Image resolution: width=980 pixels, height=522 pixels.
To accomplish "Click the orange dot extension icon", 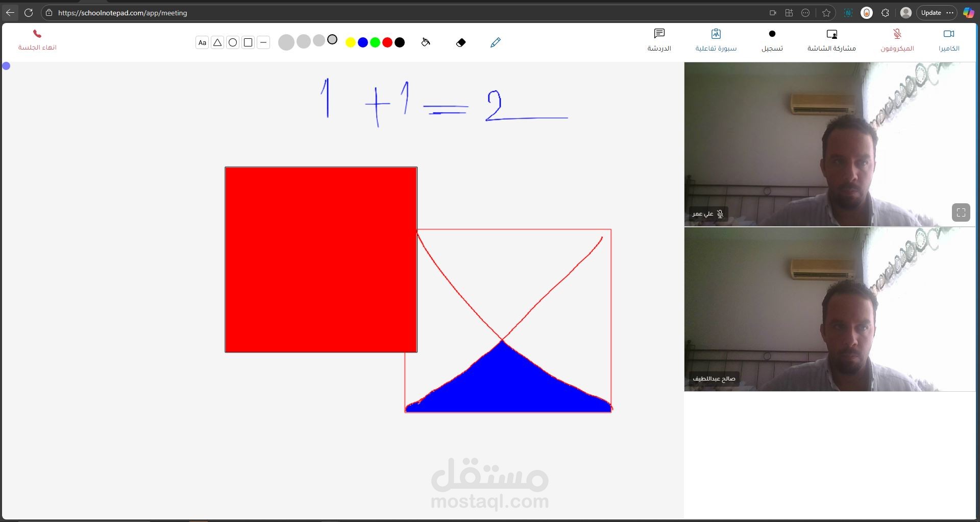I will (867, 13).
